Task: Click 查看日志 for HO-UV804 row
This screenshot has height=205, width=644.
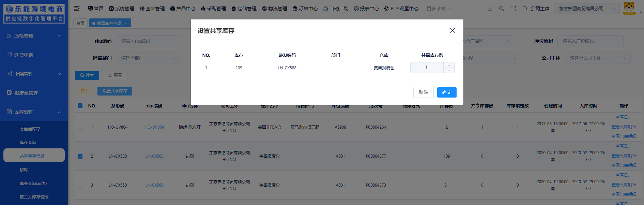Action: [624, 117]
